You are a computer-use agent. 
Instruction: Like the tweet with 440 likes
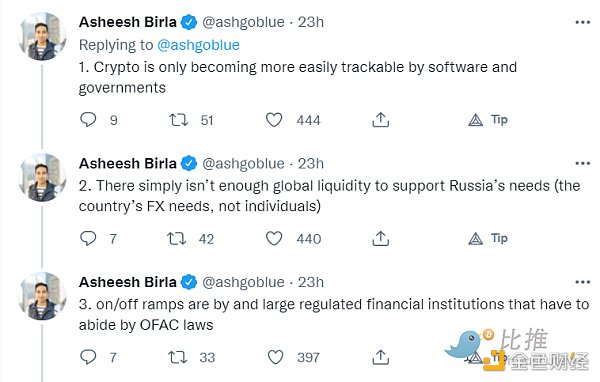coord(274,239)
